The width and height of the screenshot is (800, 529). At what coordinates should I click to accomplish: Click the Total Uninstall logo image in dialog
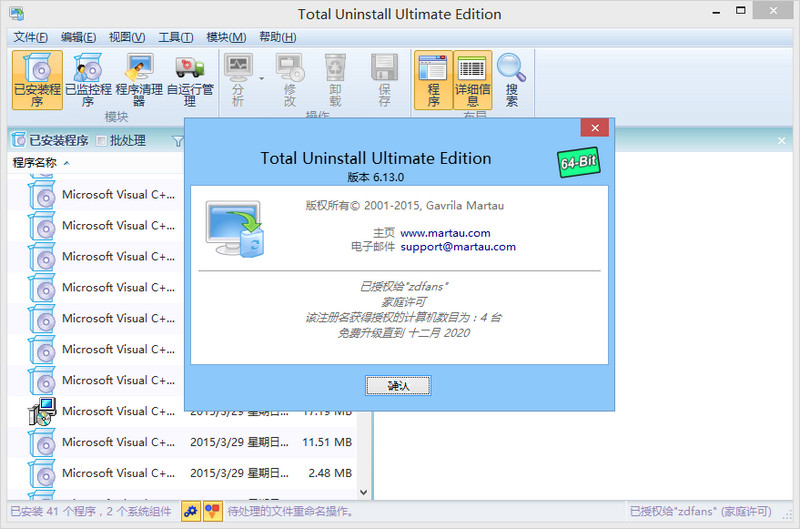pyautogui.click(x=234, y=228)
